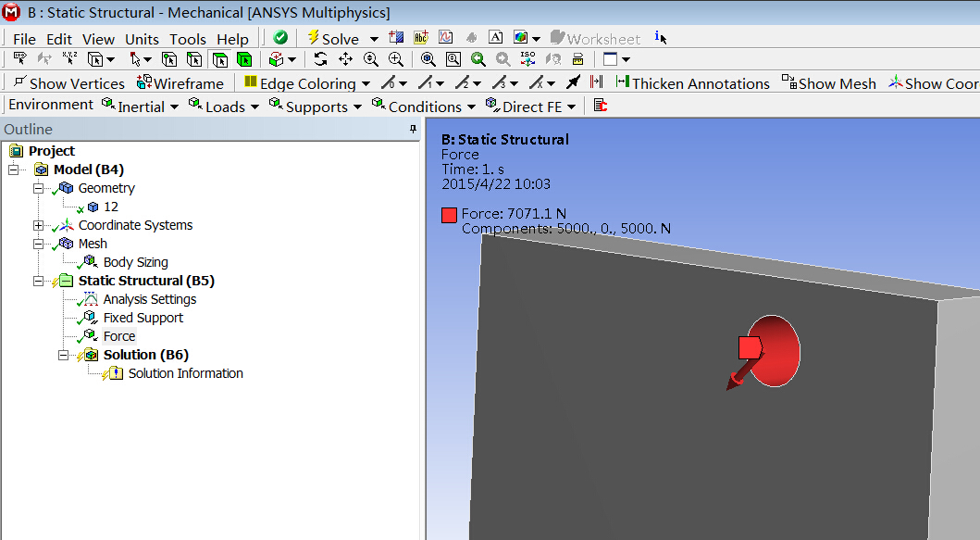Click the red Force legend color swatch

coord(449,215)
